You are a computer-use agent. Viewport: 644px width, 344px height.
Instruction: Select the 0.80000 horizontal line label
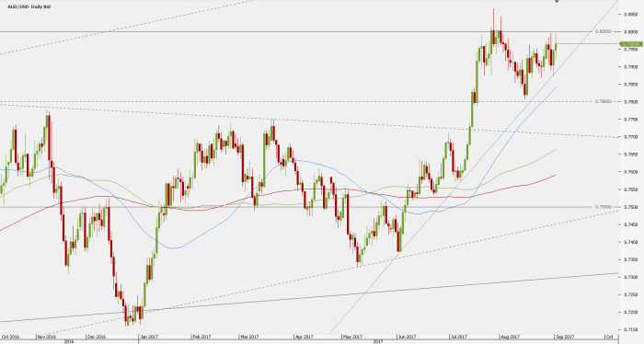(604, 31)
